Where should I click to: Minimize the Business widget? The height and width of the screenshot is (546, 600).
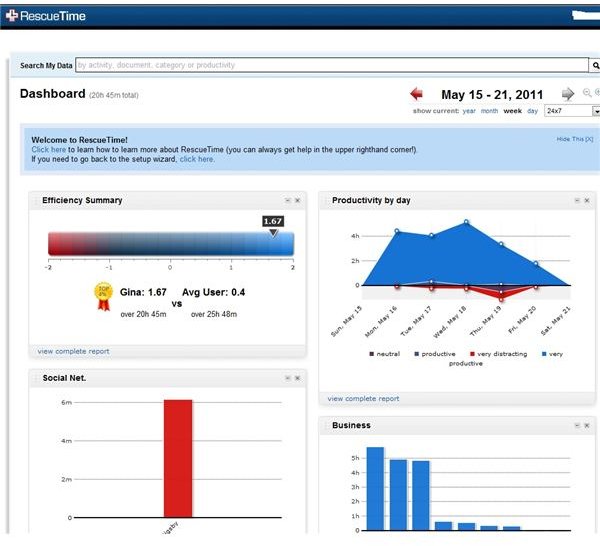coord(577,425)
